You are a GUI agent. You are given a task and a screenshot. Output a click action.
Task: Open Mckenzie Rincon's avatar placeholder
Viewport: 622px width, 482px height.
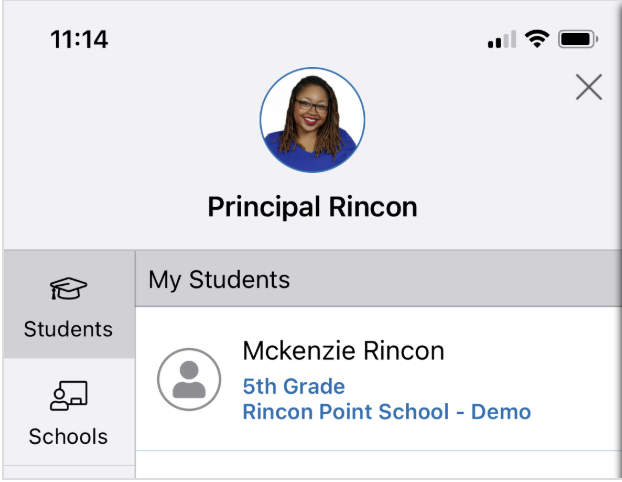189,379
